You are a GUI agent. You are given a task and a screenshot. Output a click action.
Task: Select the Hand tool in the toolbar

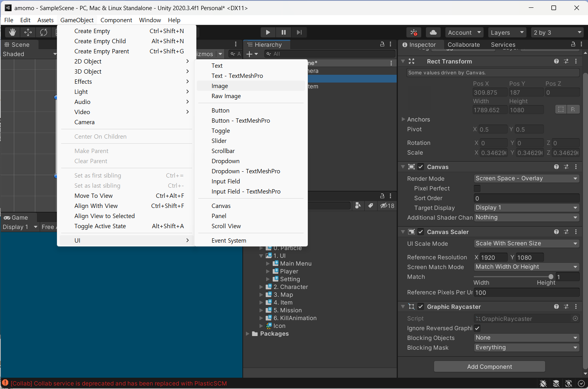coord(12,32)
